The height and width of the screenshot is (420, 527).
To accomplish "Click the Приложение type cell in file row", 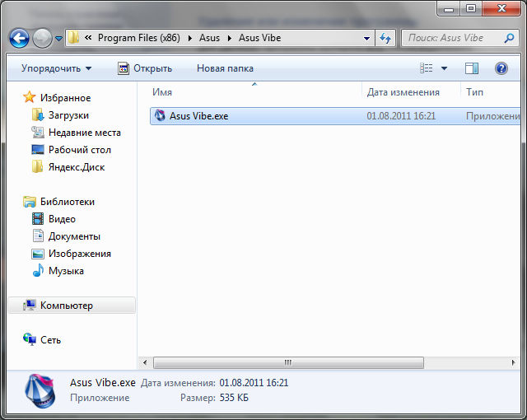I will pos(492,116).
